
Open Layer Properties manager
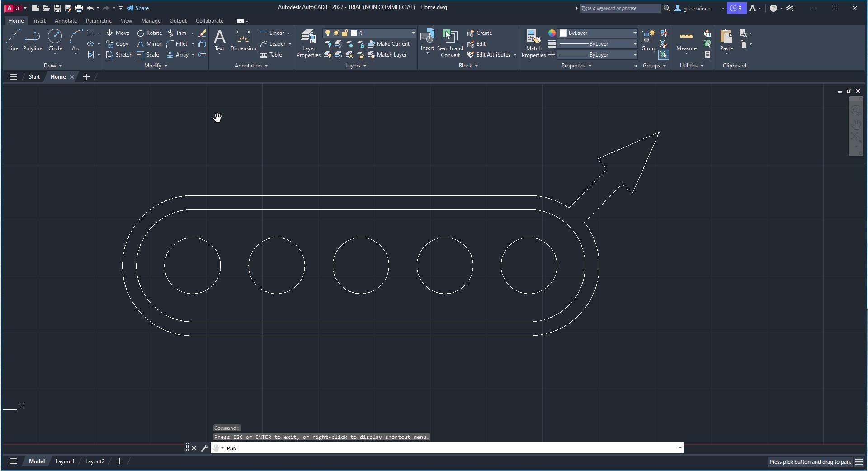point(308,43)
